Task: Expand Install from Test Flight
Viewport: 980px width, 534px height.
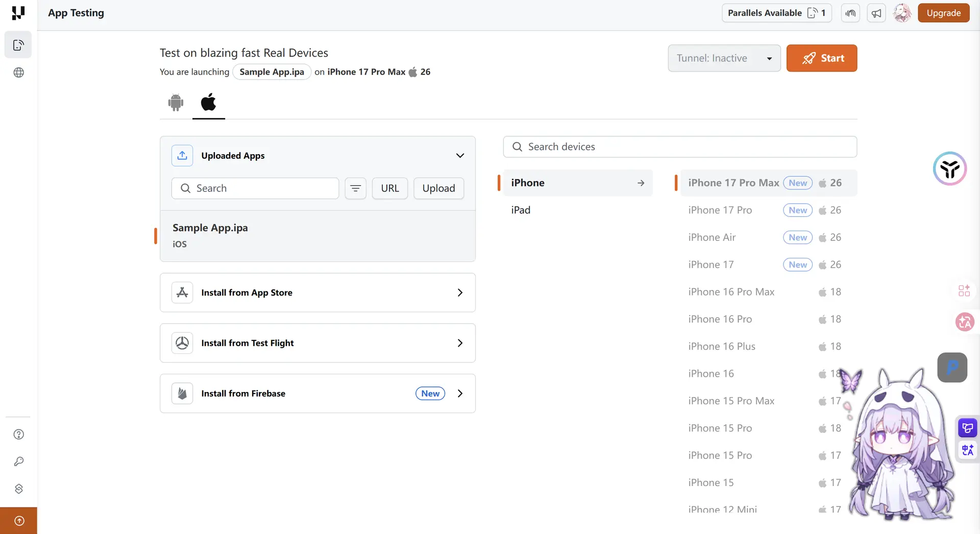Action: pos(317,343)
